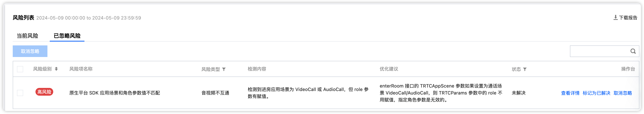The width and height of the screenshot is (644, 114).
Task: Open the 查看详情 link in the row
Action: pyautogui.click(x=570, y=93)
